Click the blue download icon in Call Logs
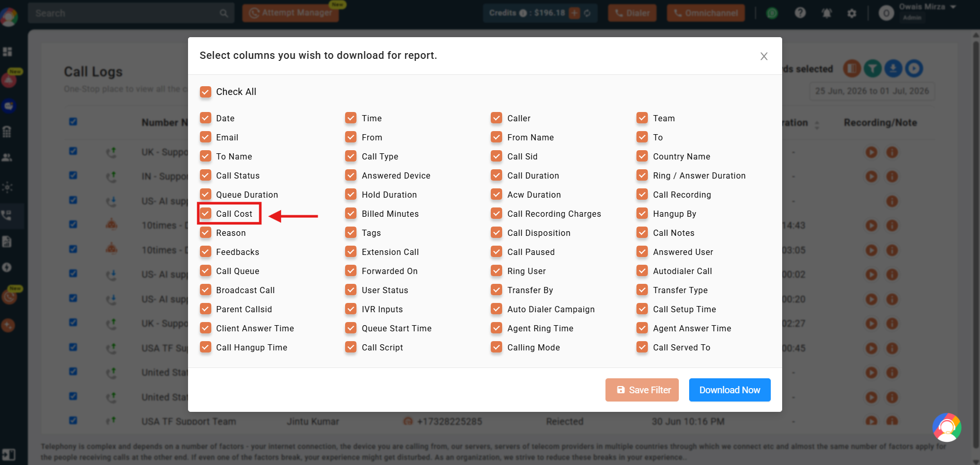 coord(893,68)
